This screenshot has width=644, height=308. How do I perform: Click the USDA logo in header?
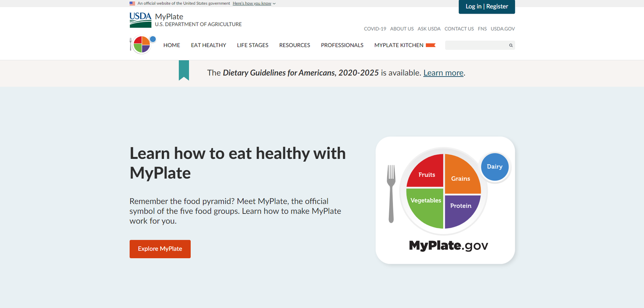140,20
